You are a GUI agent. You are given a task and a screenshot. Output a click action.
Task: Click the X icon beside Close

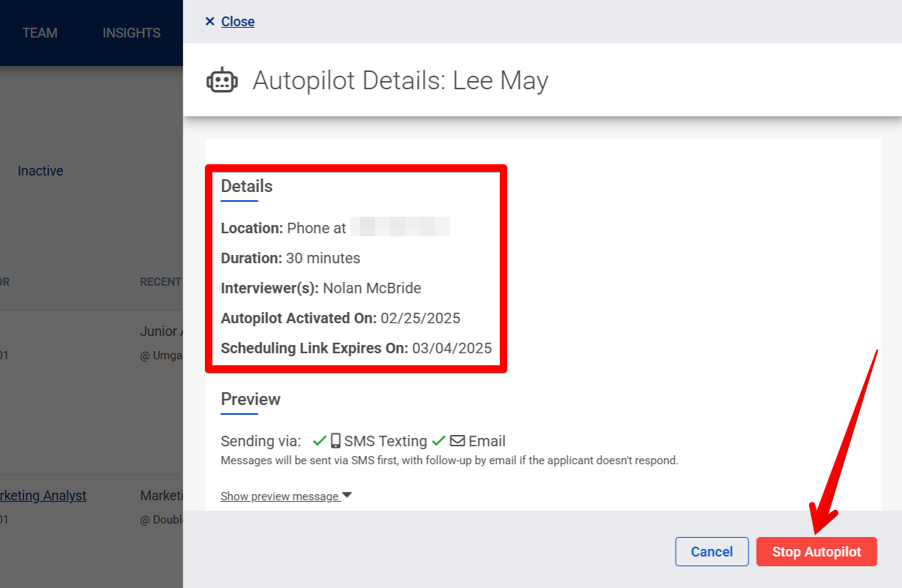(x=209, y=21)
